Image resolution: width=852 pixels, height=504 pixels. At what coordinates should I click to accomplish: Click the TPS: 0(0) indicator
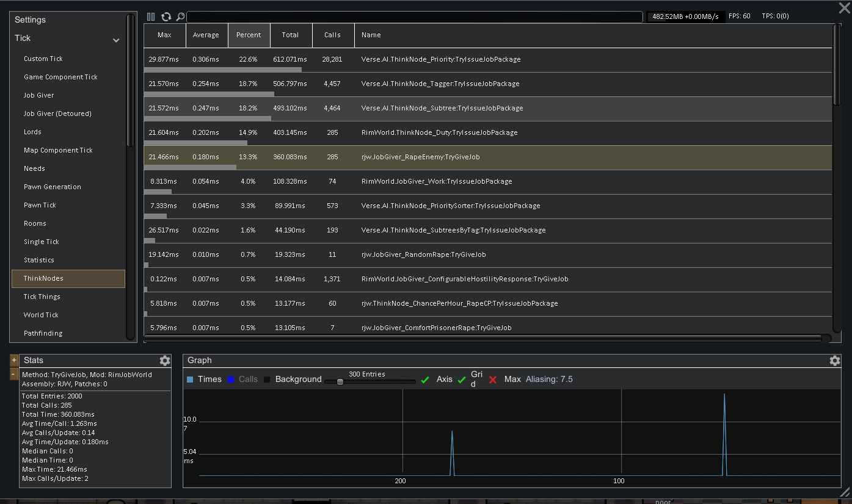coord(775,16)
